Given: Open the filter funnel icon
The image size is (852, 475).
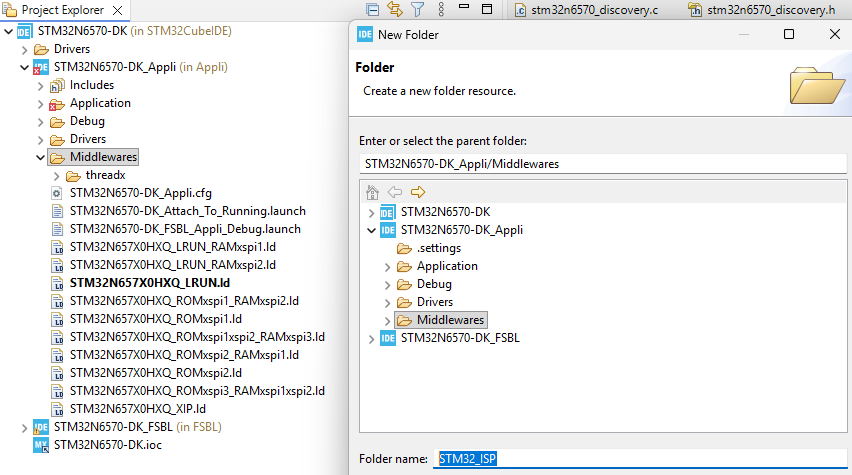Looking at the screenshot, I should (417, 9).
